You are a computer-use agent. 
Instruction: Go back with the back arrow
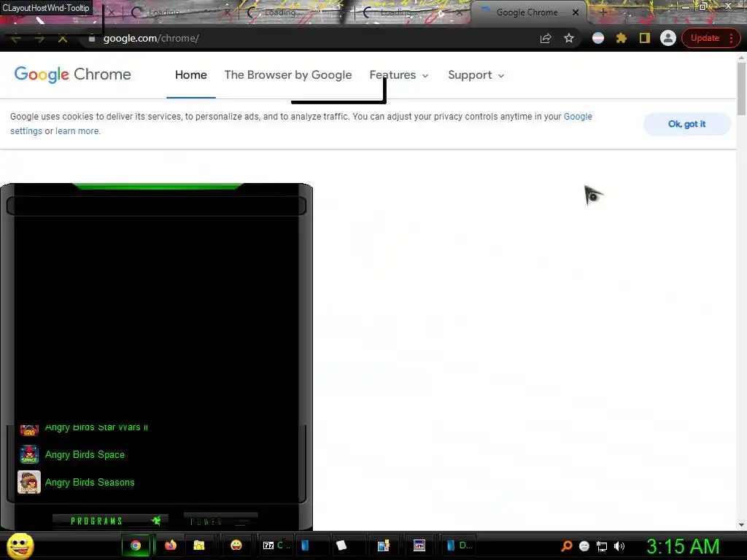16,39
